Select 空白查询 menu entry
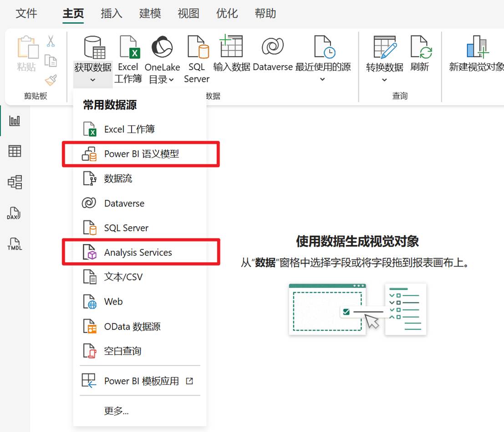 coord(140,351)
